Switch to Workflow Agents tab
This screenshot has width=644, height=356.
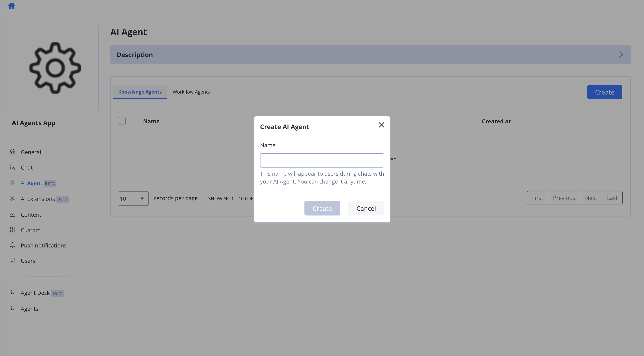(x=191, y=92)
